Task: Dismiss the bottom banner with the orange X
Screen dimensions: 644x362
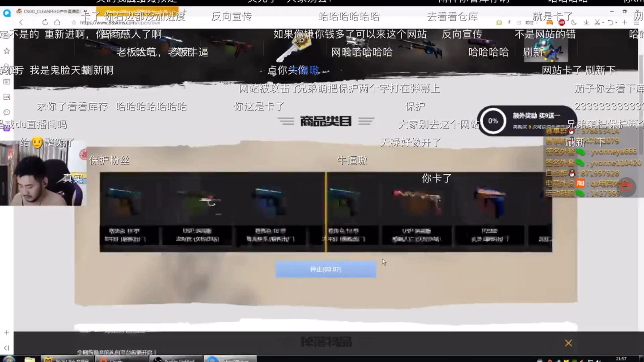Action: 568,343
